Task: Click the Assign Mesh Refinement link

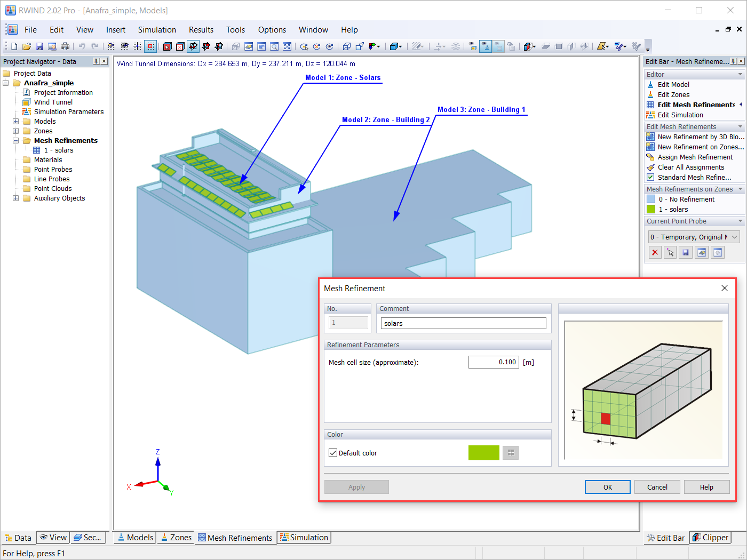Action: coord(695,157)
